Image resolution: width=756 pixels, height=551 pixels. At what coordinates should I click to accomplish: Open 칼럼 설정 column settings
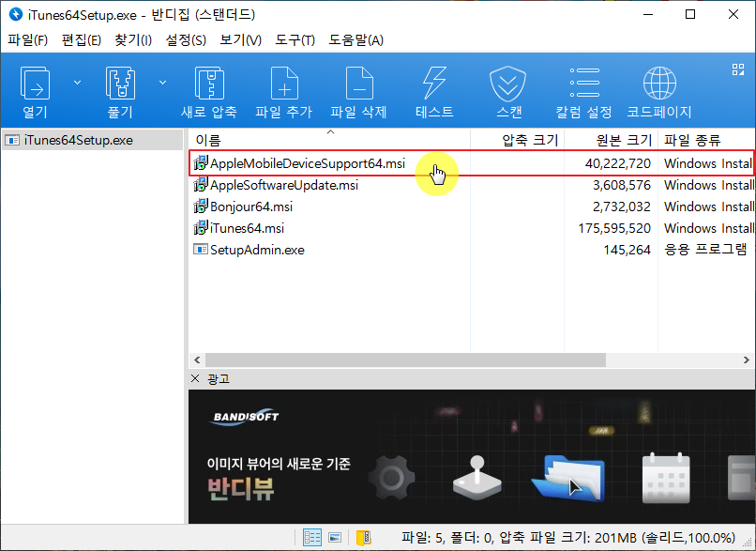click(x=583, y=92)
